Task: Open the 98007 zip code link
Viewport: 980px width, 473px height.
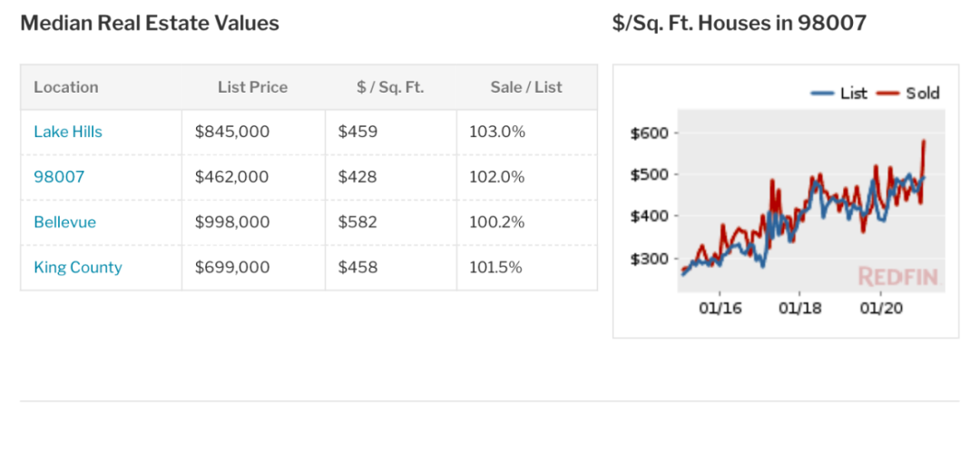Action: tap(59, 177)
